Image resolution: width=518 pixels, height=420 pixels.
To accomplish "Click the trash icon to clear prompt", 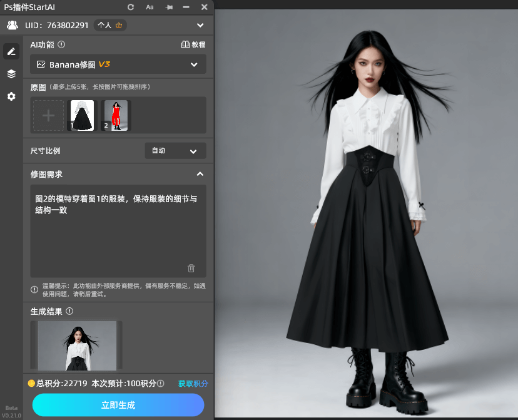I will click(191, 268).
